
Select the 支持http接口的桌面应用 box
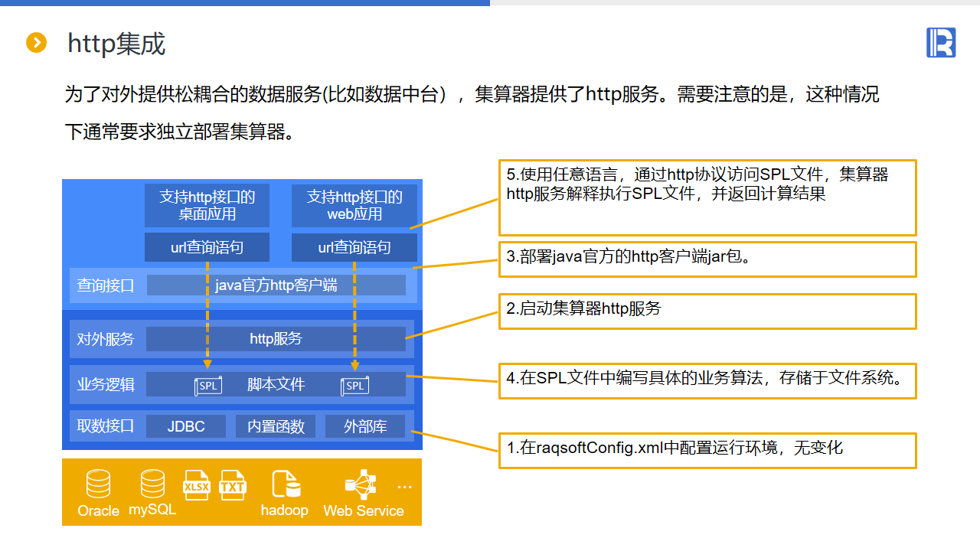click(207, 205)
